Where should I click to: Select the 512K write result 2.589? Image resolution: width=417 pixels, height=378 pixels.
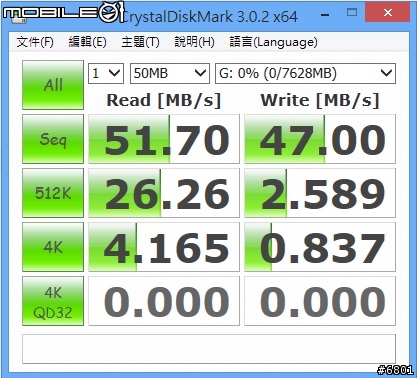click(x=320, y=193)
